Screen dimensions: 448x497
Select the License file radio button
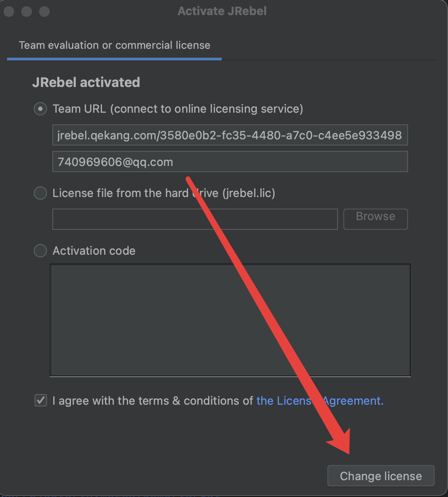point(40,193)
